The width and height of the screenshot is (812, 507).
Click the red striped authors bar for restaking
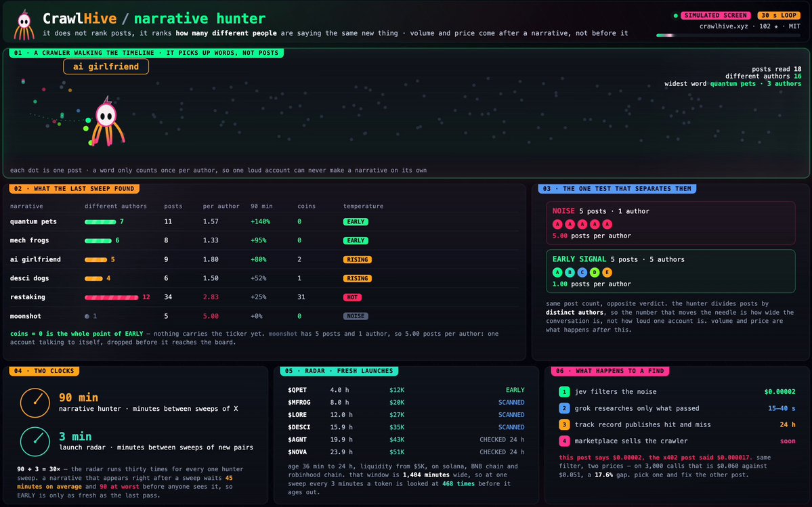pos(111,297)
